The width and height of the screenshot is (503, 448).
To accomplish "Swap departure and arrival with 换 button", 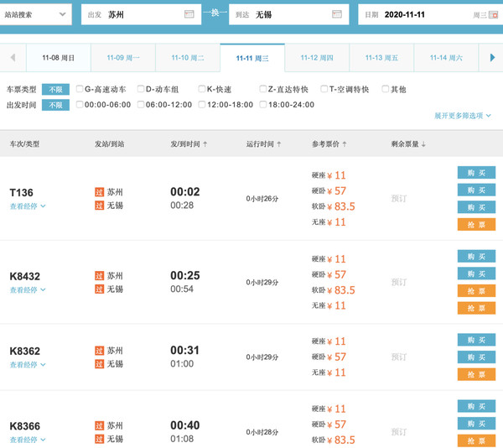I will 215,13.
